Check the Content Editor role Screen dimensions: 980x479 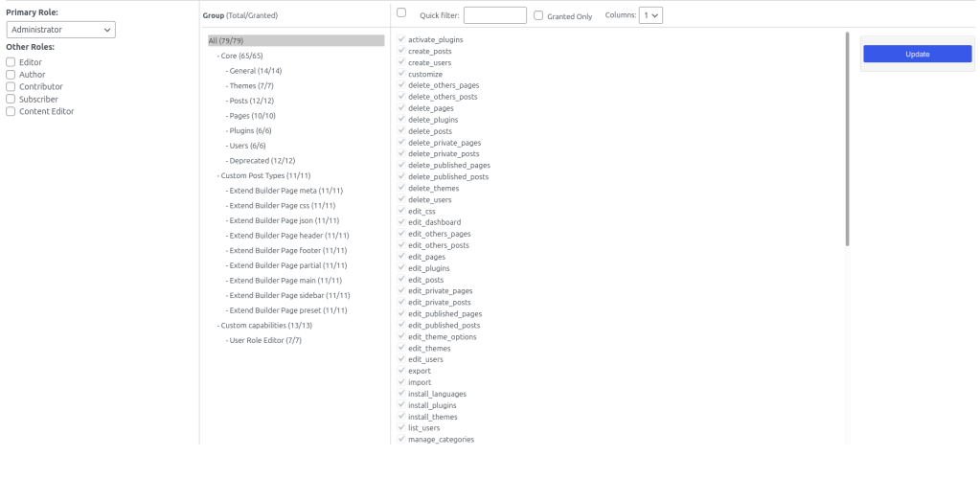11,111
